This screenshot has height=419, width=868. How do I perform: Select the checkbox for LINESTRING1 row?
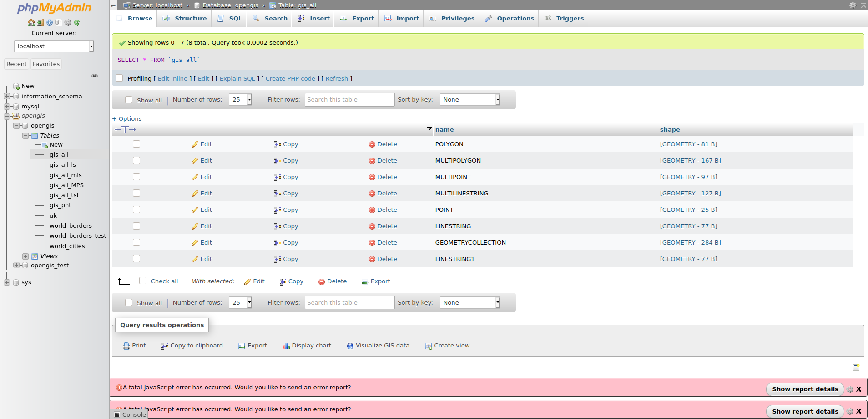coord(136,259)
